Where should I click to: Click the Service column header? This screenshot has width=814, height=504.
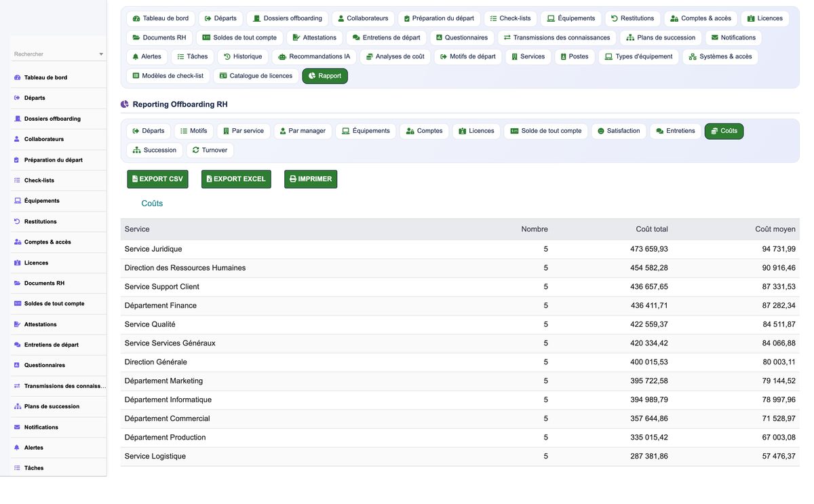137,229
